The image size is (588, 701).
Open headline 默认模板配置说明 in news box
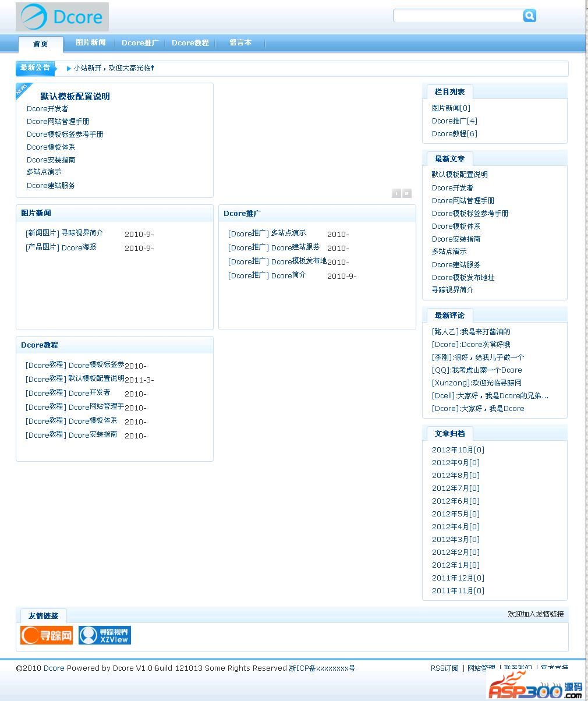click(x=75, y=97)
